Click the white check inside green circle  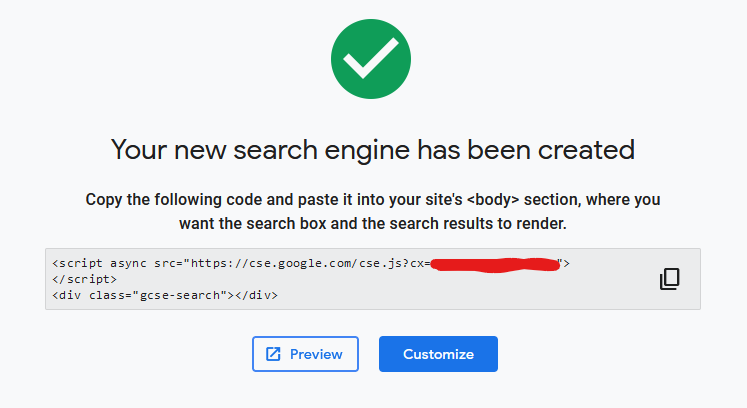click(372, 62)
